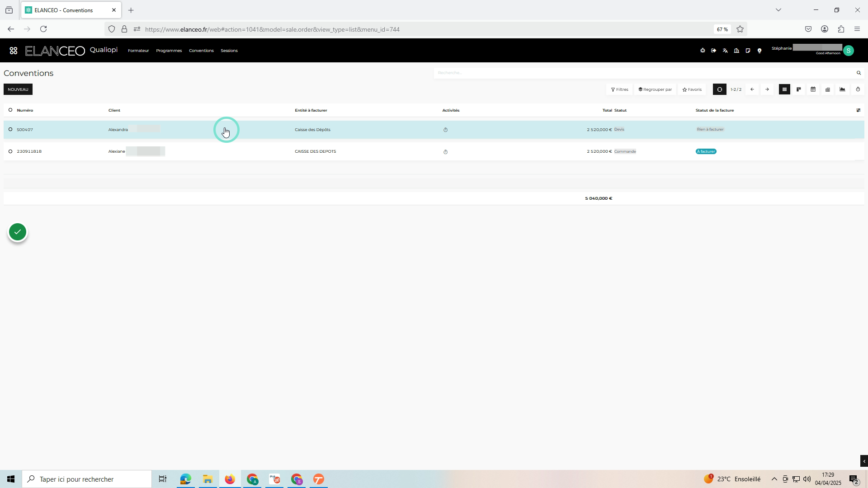Click the NOUVEAU button
The width and height of the screenshot is (868, 488).
pyautogui.click(x=18, y=89)
